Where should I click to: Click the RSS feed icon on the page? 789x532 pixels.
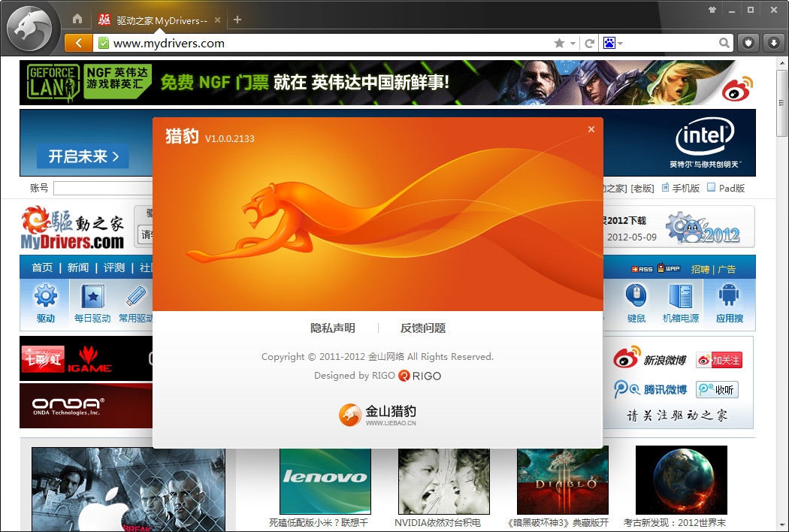642,269
